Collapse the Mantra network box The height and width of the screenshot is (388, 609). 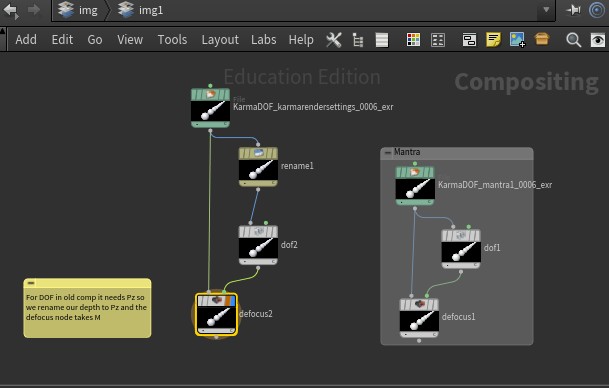point(388,152)
